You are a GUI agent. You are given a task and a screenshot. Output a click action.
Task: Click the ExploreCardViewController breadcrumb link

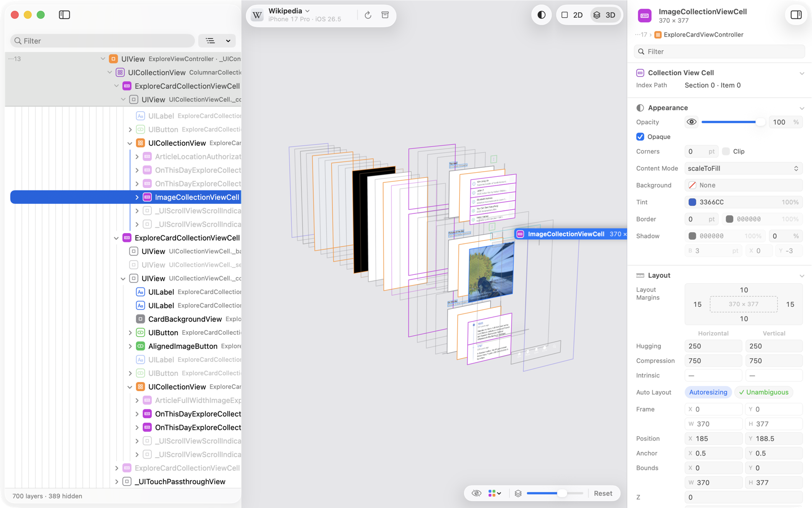point(703,35)
